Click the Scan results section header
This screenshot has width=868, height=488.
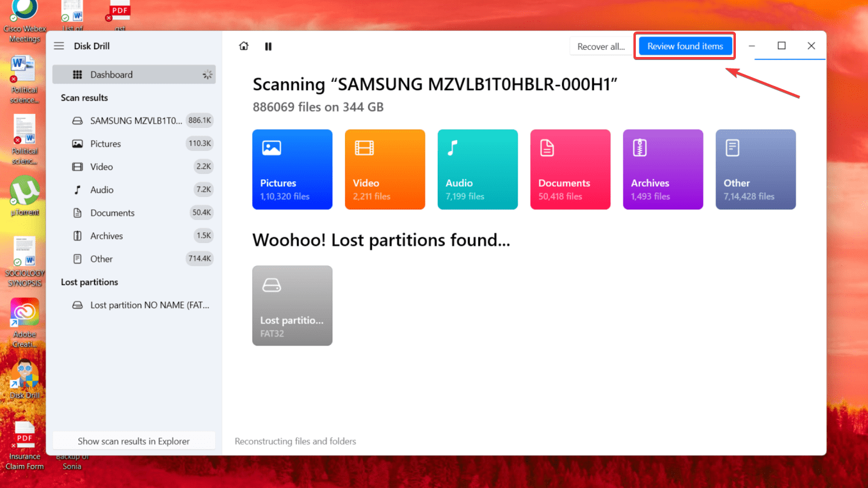point(84,98)
